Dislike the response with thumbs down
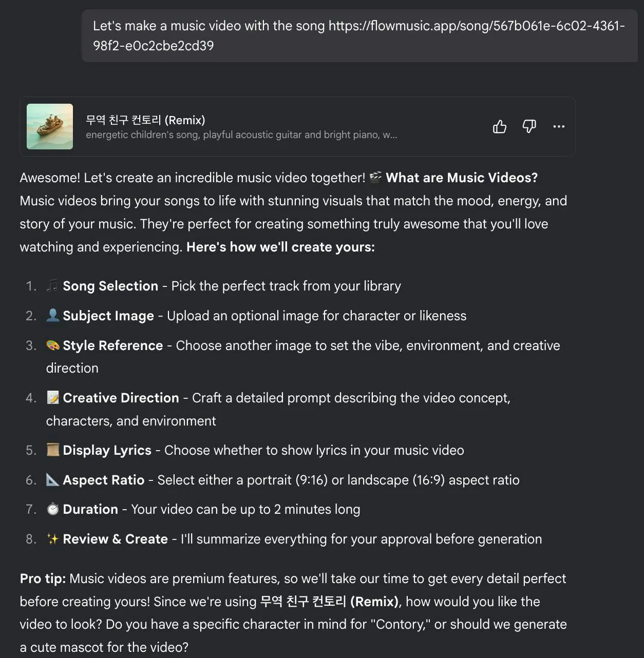644x658 pixels. pos(529,126)
